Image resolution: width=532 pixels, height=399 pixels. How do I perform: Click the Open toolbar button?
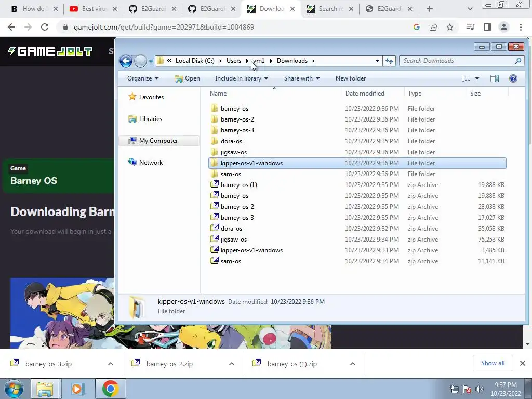pos(187,78)
